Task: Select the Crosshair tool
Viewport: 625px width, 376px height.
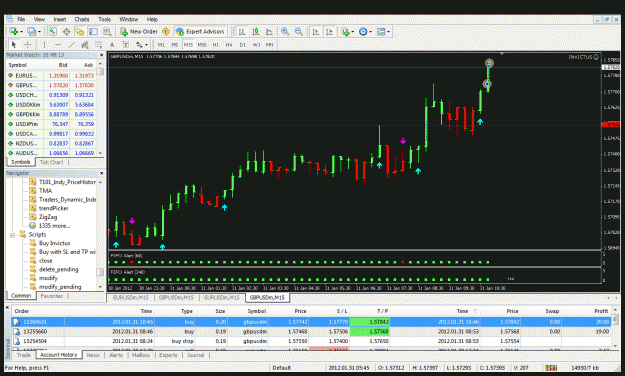Action: (28, 45)
